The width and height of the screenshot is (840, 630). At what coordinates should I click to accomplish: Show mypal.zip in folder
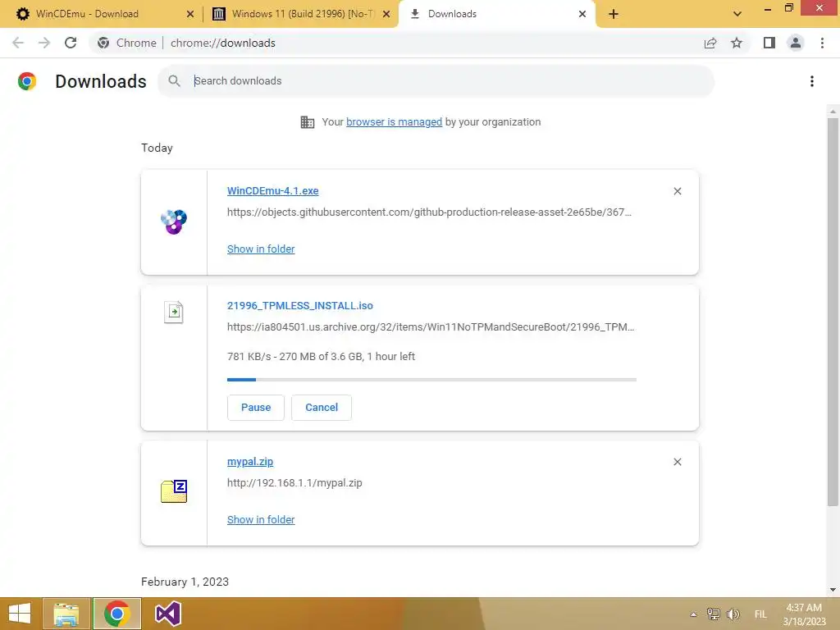pos(261,519)
